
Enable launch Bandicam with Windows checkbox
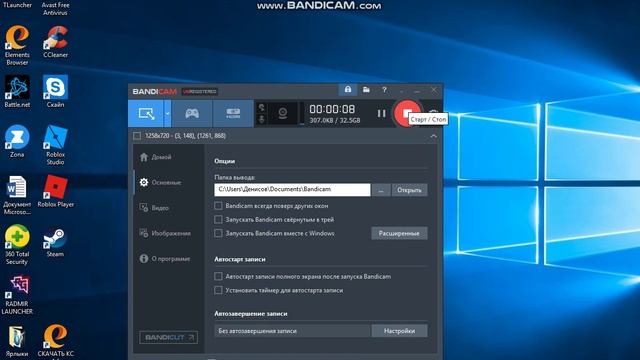coord(218,233)
